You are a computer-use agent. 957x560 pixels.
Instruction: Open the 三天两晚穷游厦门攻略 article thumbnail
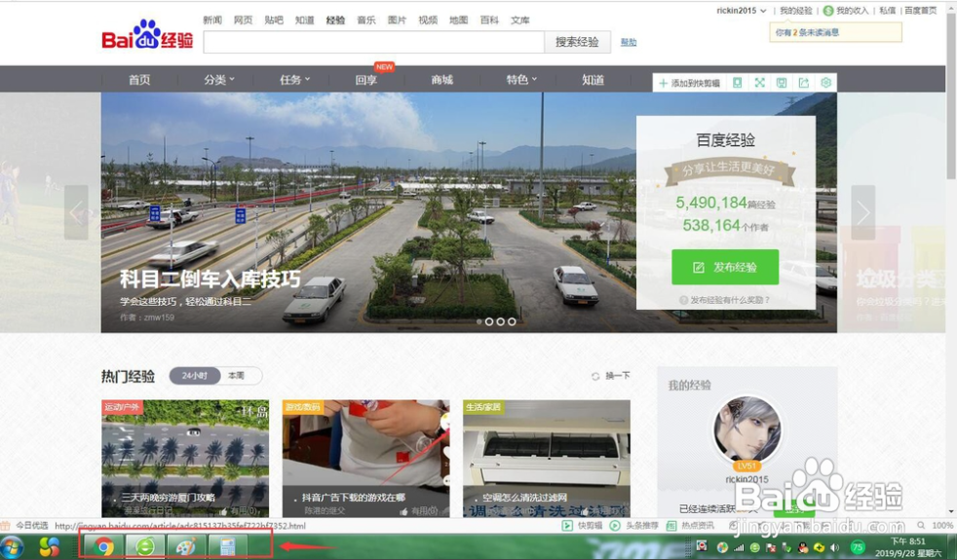(x=185, y=459)
